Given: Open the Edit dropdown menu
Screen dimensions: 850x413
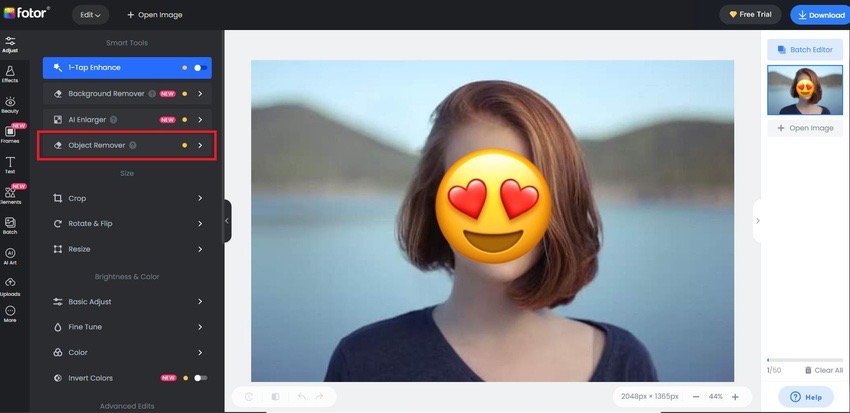Looking at the screenshot, I should [90, 15].
